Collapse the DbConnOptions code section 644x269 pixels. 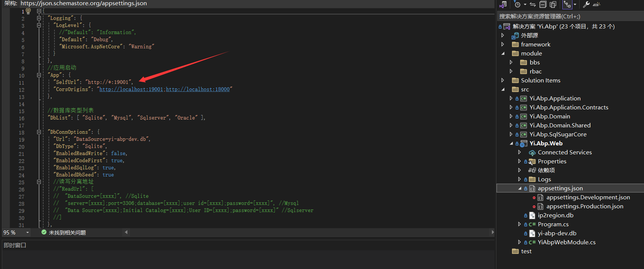click(39, 132)
